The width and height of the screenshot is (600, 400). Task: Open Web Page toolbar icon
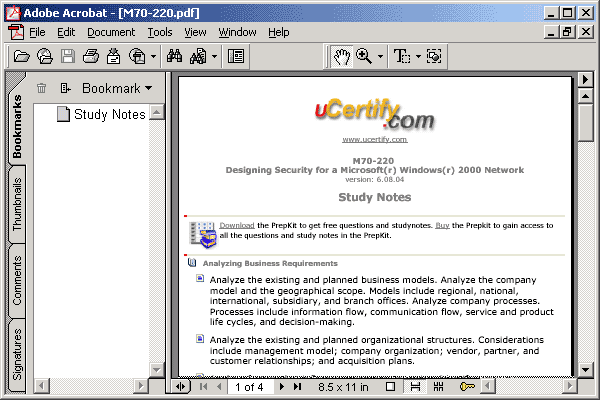click(45, 57)
